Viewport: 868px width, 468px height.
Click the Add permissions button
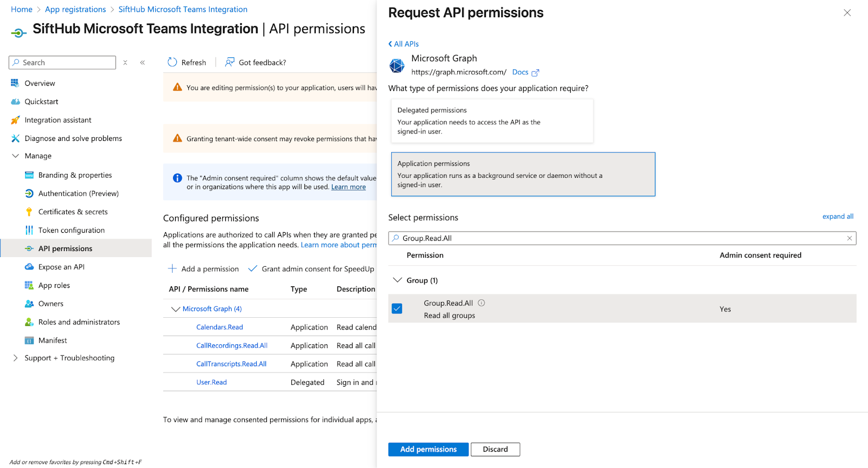click(428, 450)
